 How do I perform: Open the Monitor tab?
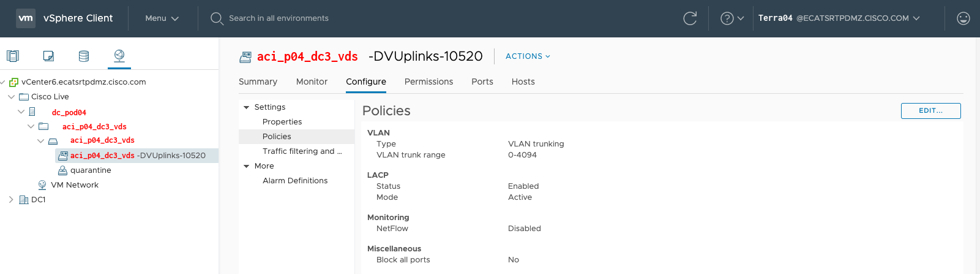click(312, 82)
